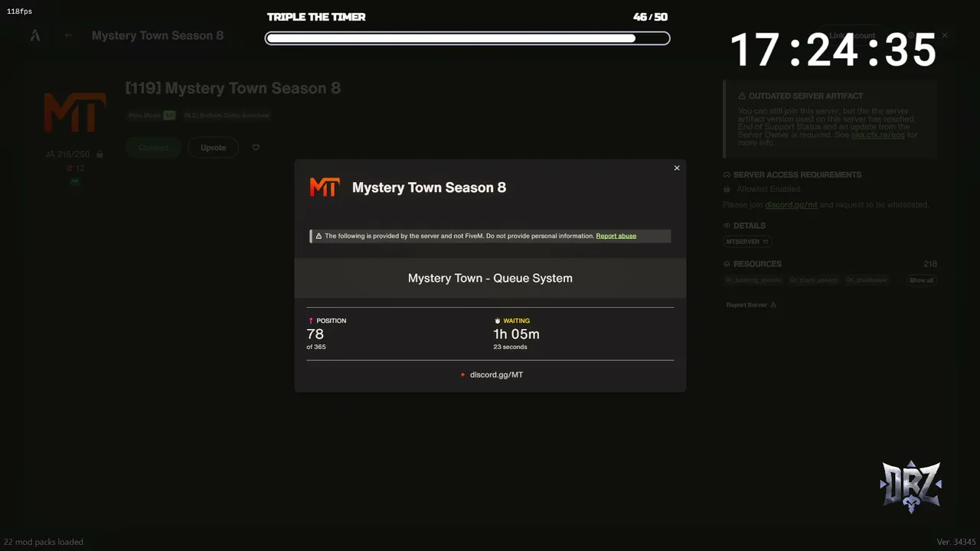Click the '22 mod packs loaded' status text
This screenshot has height=551, width=980.
click(x=44, y=542)
